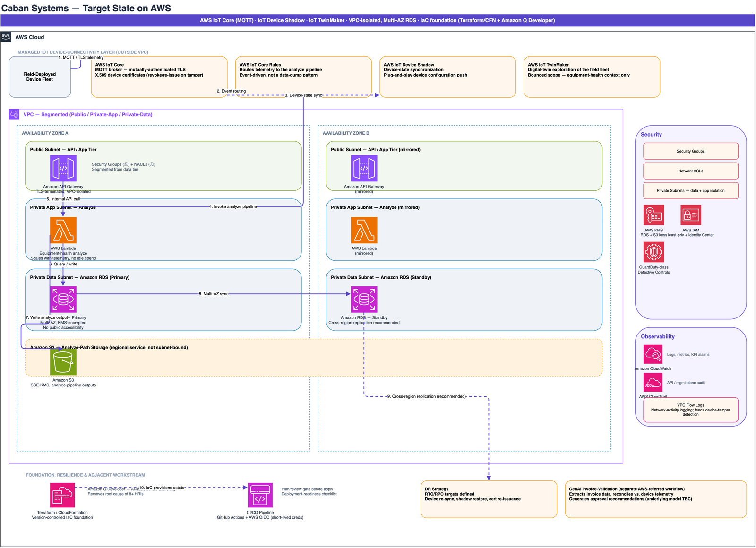This screenshot has width=756, height=548.
Task: Click the '8. Multi-AZ sync' arrow label
Action: point(214,294)
